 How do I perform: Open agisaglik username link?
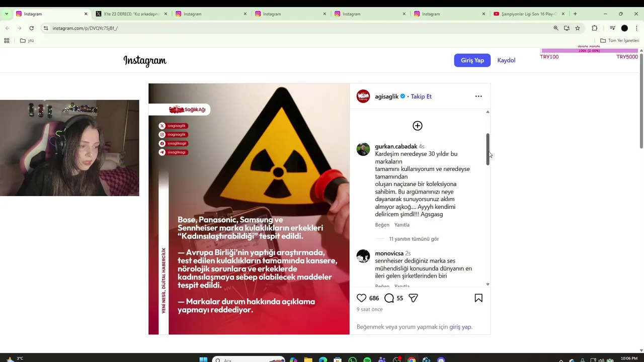(x=386, y=97)
